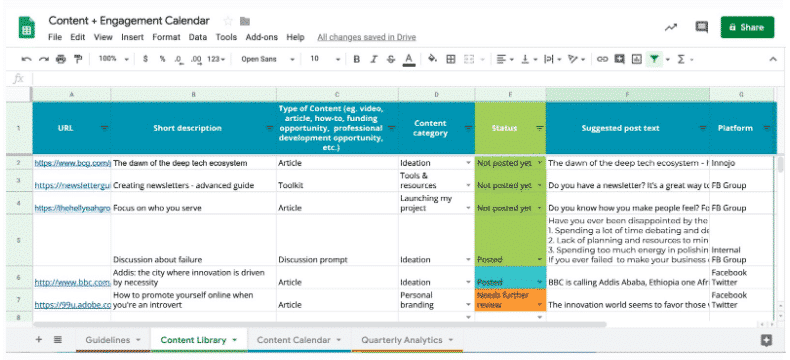The width and height of the screenshot is (790, 360).
Task: Click the Print icon
Action: [61, 59]
